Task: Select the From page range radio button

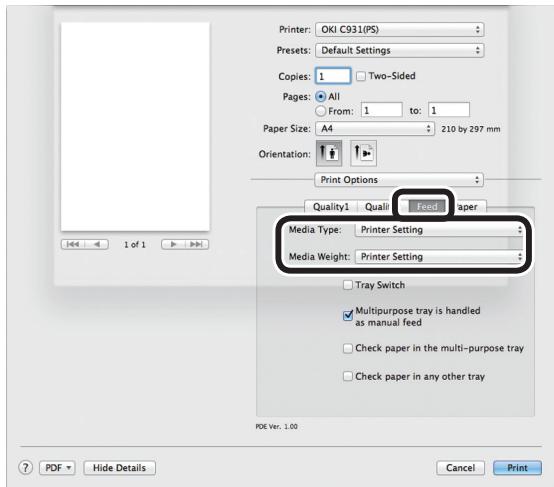Action: [320, 111]
